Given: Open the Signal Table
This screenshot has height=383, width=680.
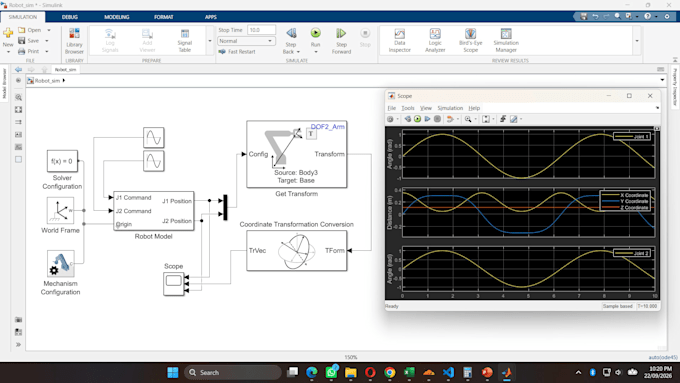Looking at the screenshot, I should [185, 41].
